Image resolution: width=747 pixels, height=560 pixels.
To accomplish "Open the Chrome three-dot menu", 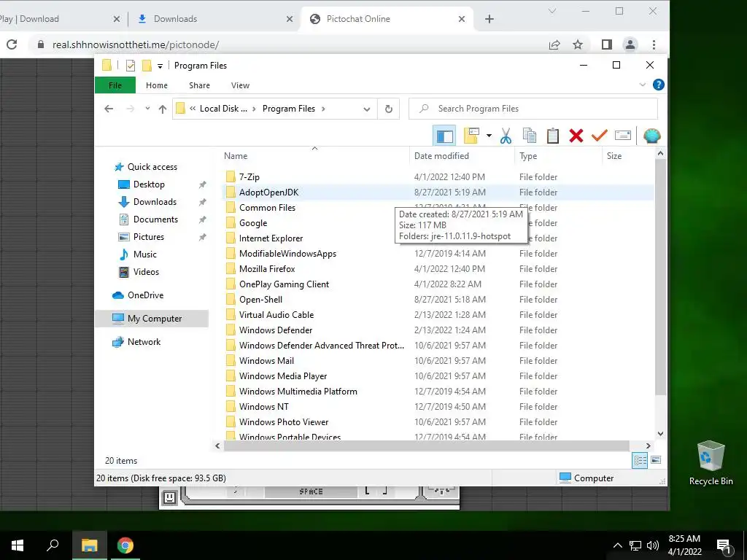I will (x=654, y=44).
